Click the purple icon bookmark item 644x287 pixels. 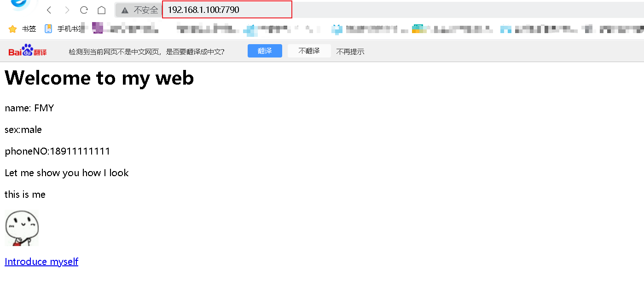[98, 29]
